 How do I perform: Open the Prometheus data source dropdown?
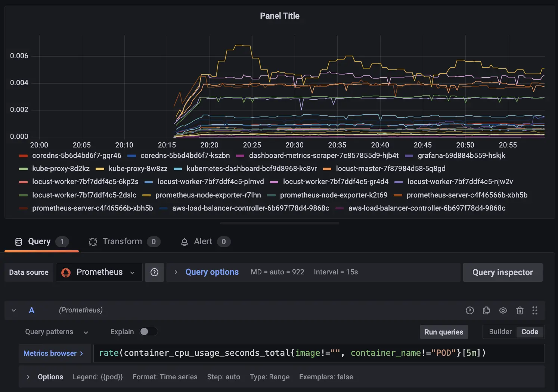(99, 273)
